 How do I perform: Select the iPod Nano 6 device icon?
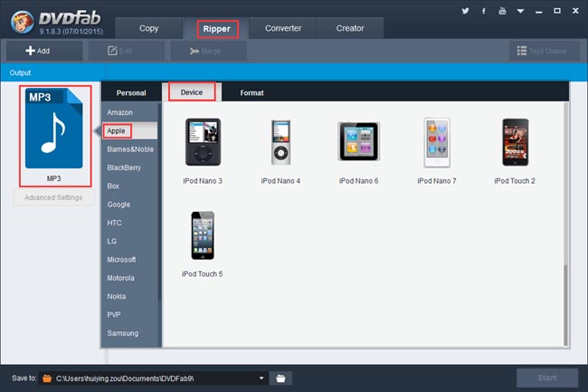click(359, 141)
